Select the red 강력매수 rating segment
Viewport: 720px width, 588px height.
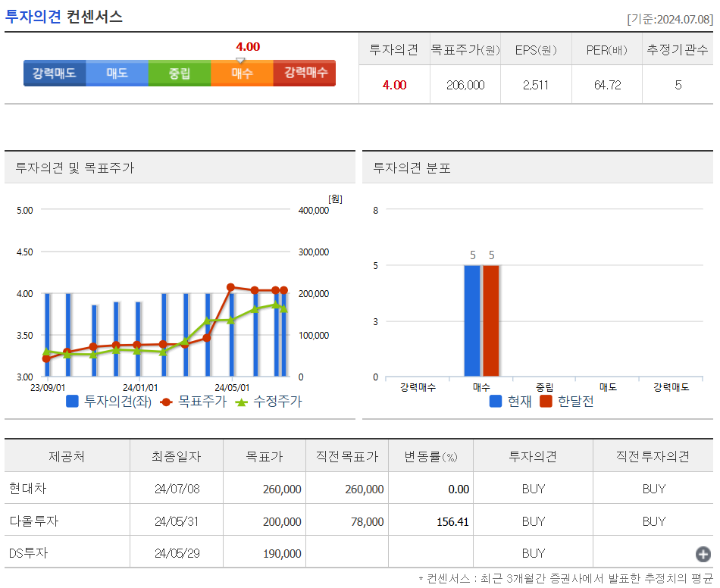click(305, 73)
